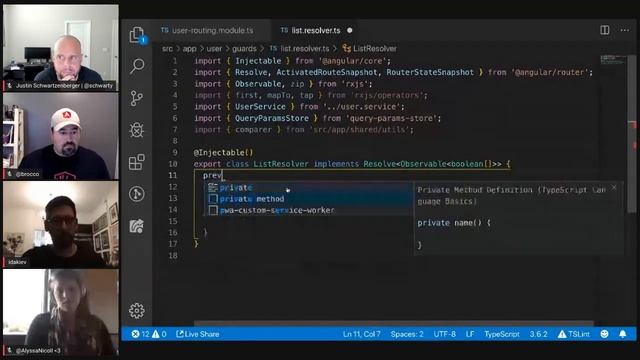
Task: Choose the 'private method' snippet suggestion
Action: (x=308, y=199)
